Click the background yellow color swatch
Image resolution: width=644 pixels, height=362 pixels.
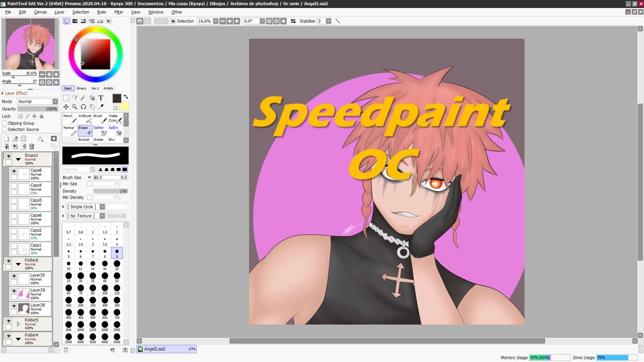point(124,106)
